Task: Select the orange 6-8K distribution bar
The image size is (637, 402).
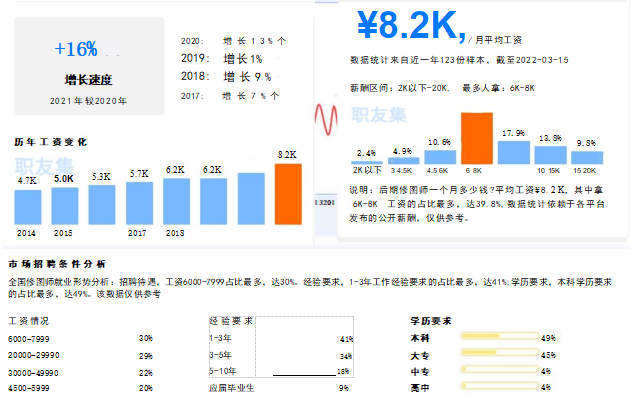Action: tap(475, 137)
